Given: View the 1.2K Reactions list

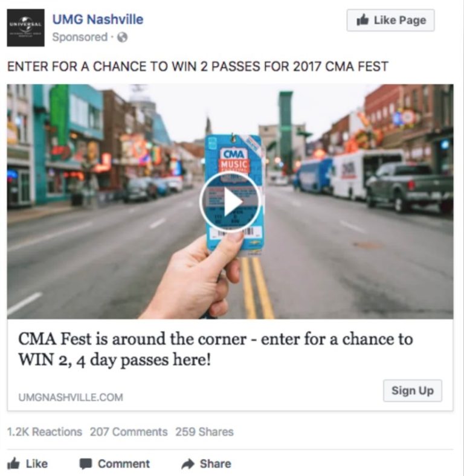Looking at the screenshot, I should [44, 432].
